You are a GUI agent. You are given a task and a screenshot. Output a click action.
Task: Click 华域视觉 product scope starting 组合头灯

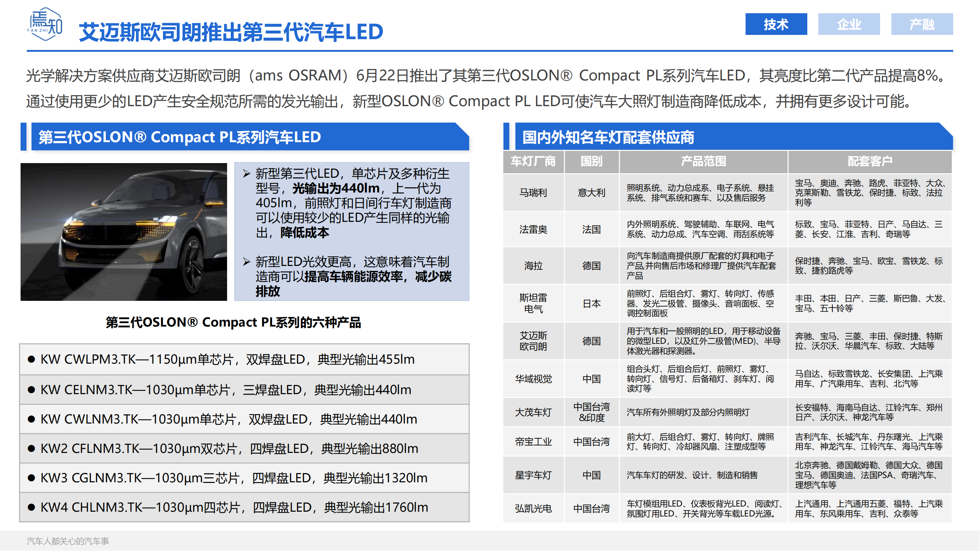703,379
